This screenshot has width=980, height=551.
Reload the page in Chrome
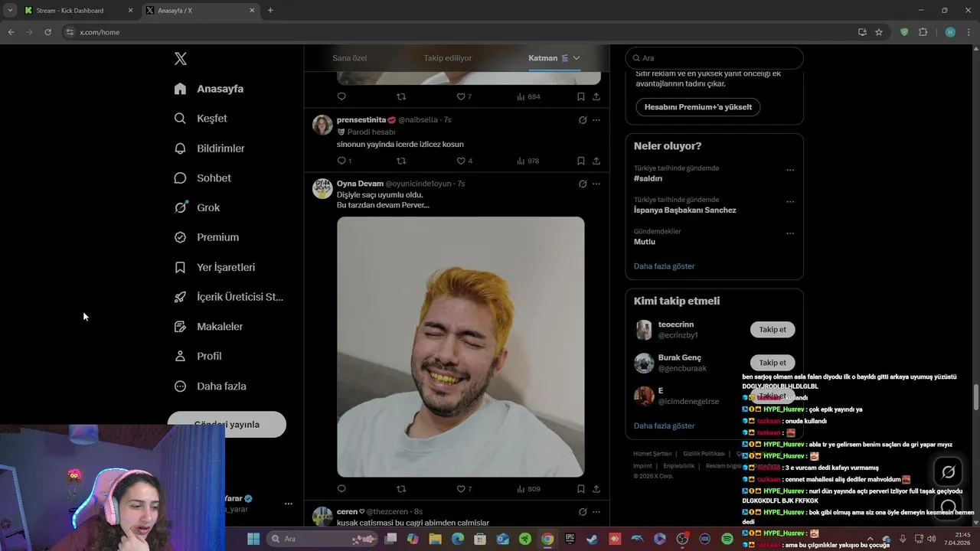47,32
